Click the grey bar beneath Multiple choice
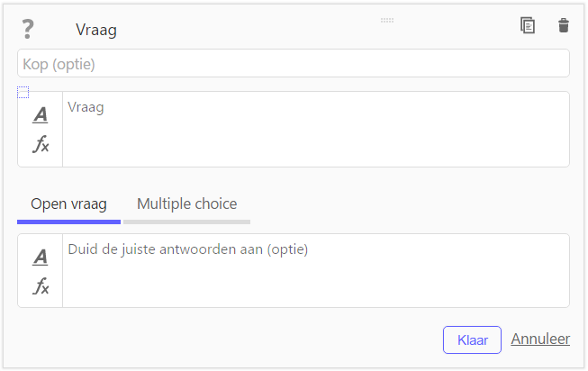This screenshot has width=588, height=371. (x=186, y=222)
